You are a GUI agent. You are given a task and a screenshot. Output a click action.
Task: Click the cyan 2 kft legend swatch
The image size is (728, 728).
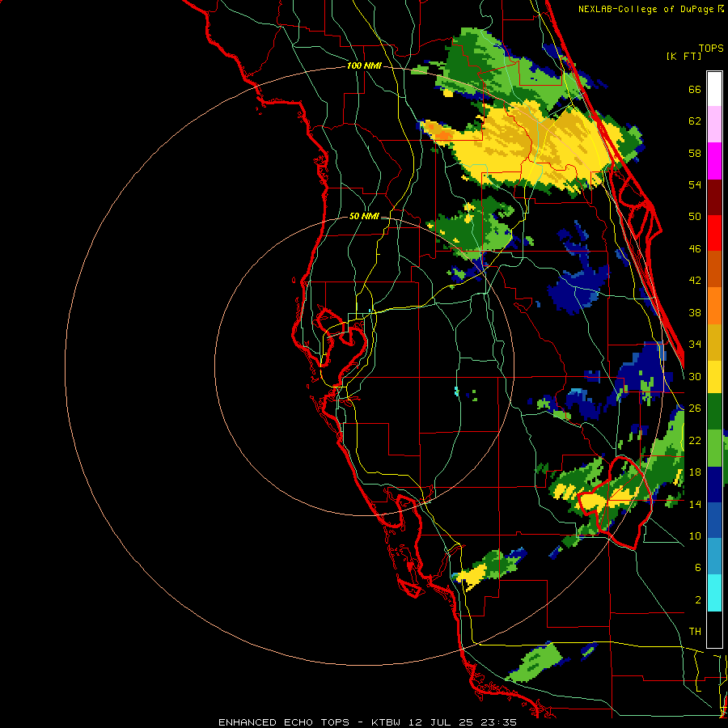point(714,594)
